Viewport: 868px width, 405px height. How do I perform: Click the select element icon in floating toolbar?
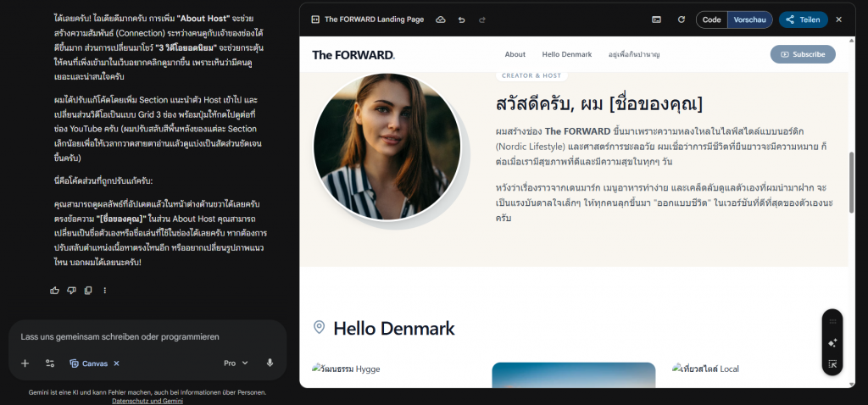(x=832, y=364)
